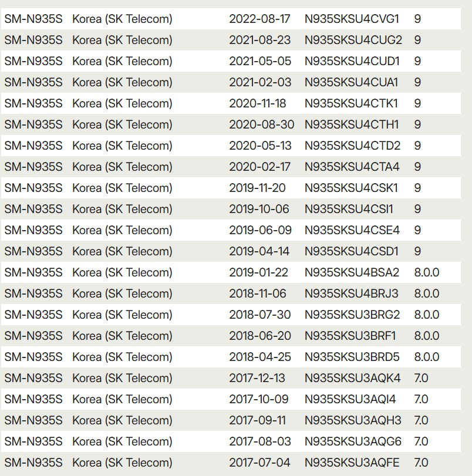Click the date 2020-02-17
Viewport: 472px width, 476px height.
259,167
